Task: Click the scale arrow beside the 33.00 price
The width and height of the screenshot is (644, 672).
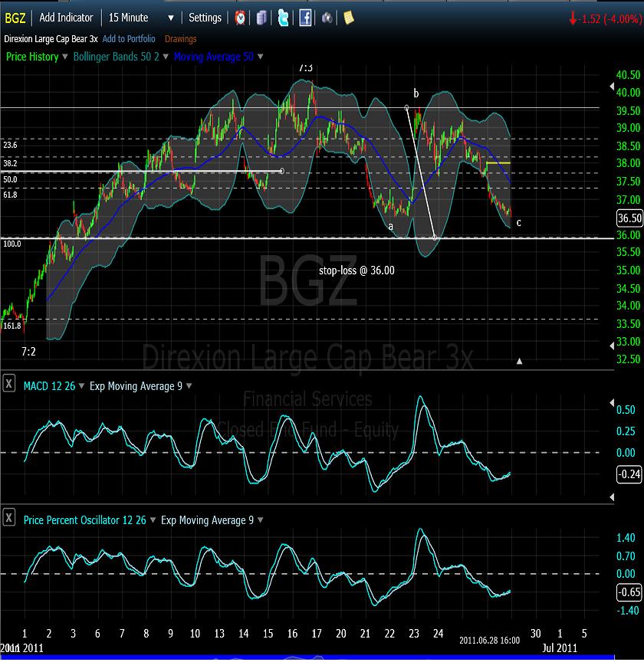Action: [x=612, y=346]
